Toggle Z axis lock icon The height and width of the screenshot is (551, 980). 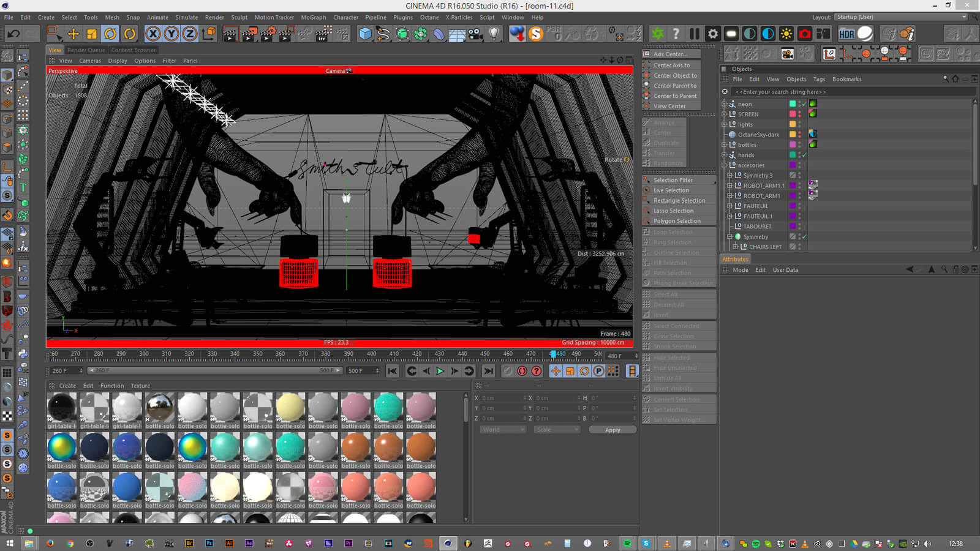tap(190, 34)
